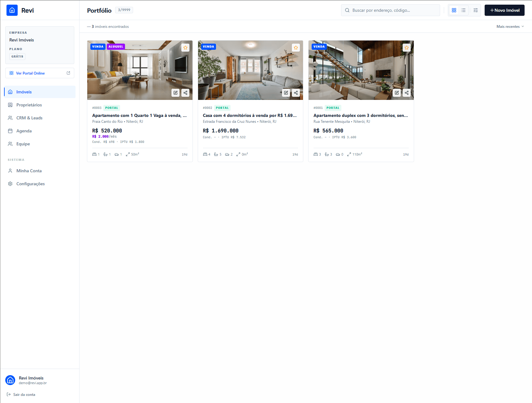Toggle the star on the R$ 520.000 listing
Viewport: 532px width, 403px height.
click(x=185, y=47)
